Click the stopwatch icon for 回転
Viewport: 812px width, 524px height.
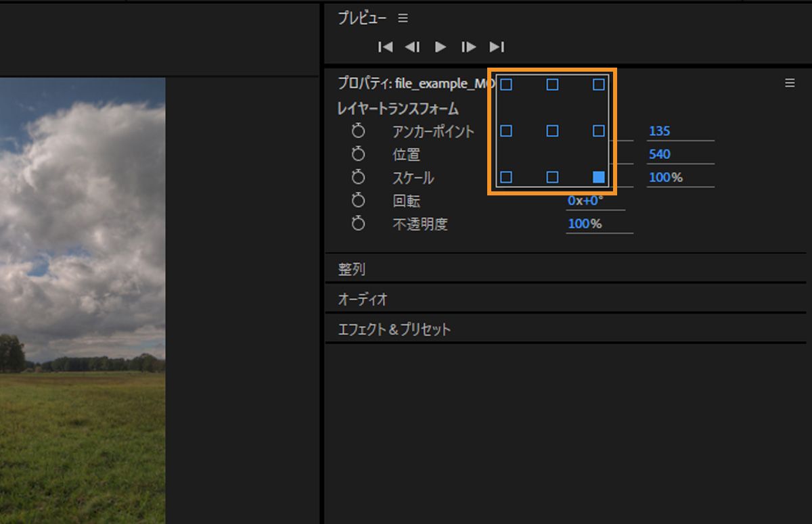(x=358, y=200)
